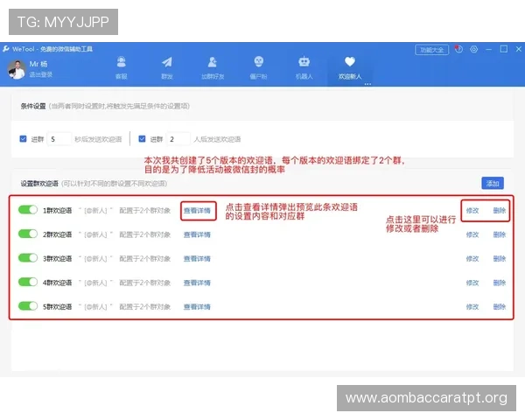This screenshot has width=525, height=420.
Task: Select the 欢迎新人 heart icon tab
Action: tap(349, 61)
